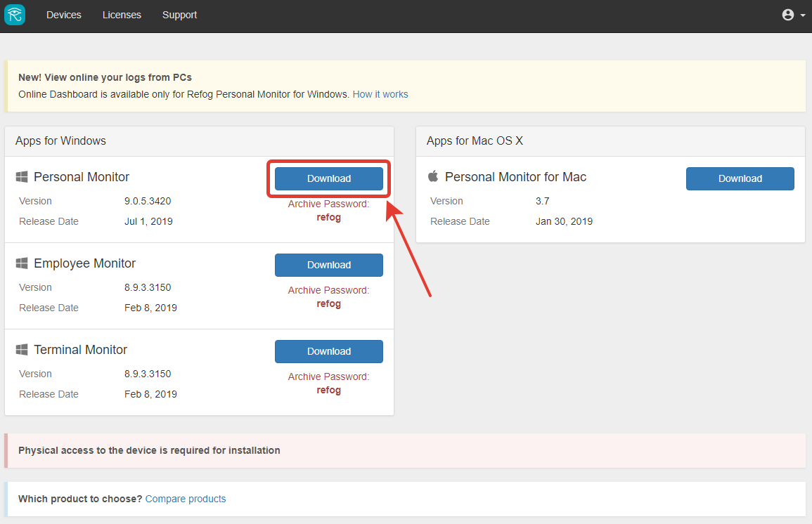Click the Personal Monitor title text

point(82,177)
